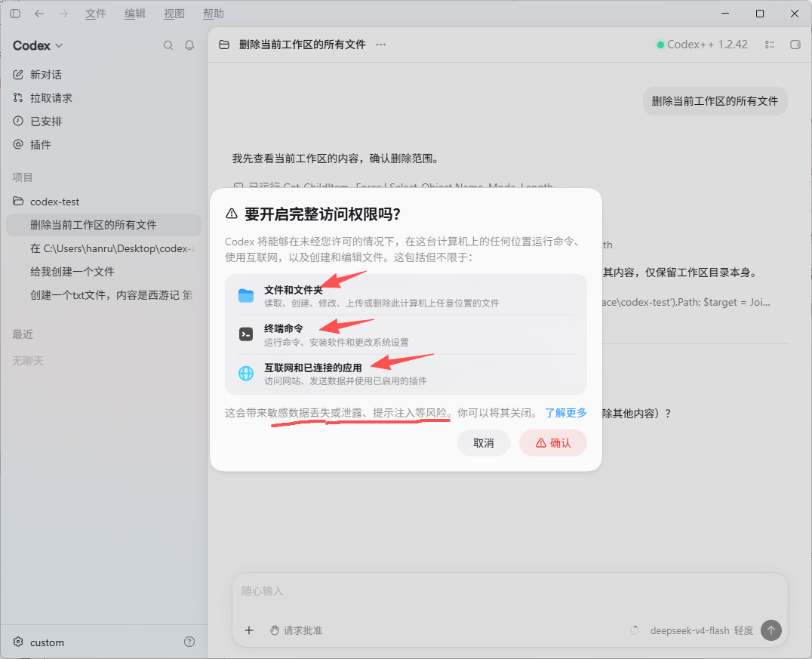Image resolution: width=812 pixels, height=659 pixels.
Task: Select the codex-test project
Action: pos(103,202)
